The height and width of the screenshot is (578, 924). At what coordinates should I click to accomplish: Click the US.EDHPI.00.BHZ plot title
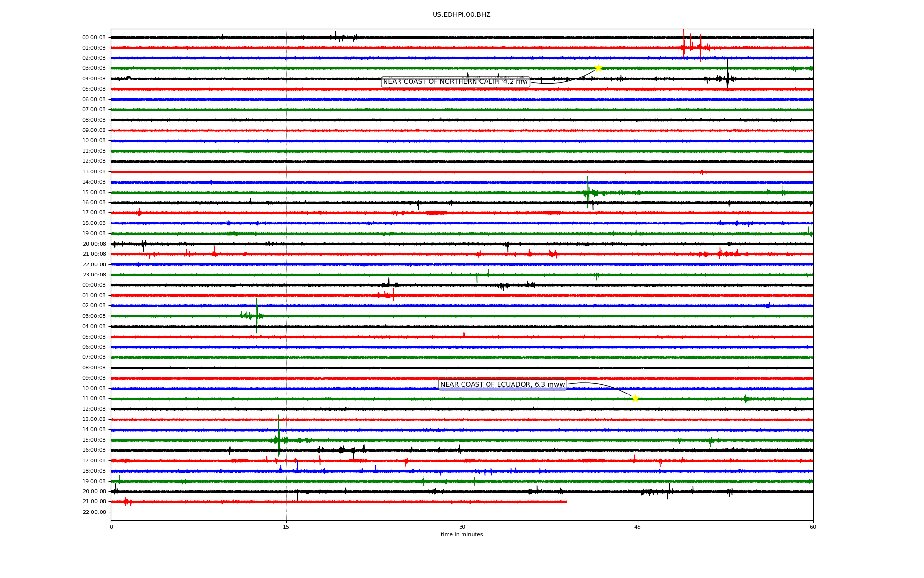point(462,15)
